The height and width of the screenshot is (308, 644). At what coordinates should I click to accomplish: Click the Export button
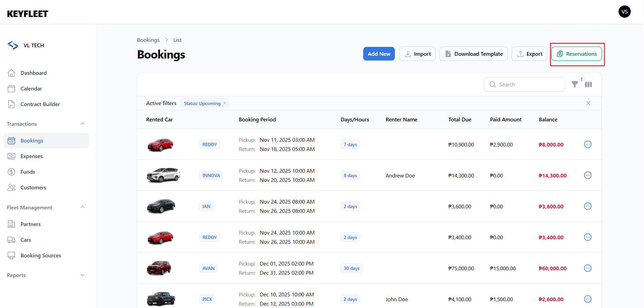click(x=529, y=54)
